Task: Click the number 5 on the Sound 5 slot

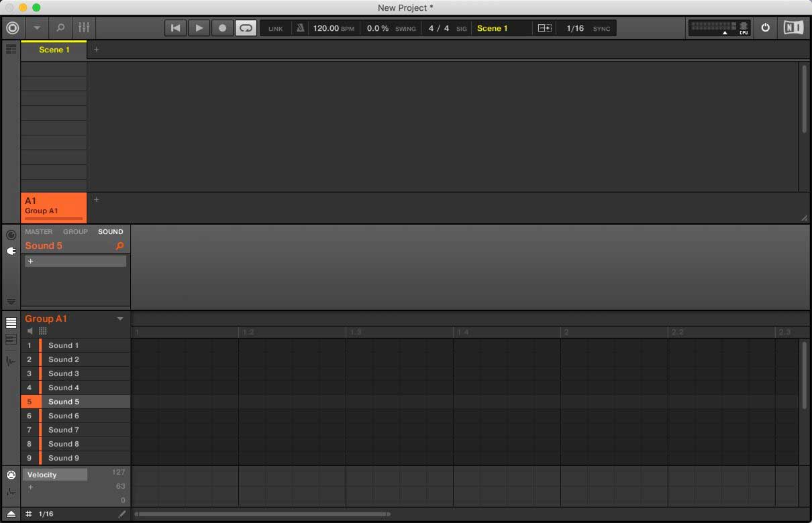Action: click(x=30, y=402)
